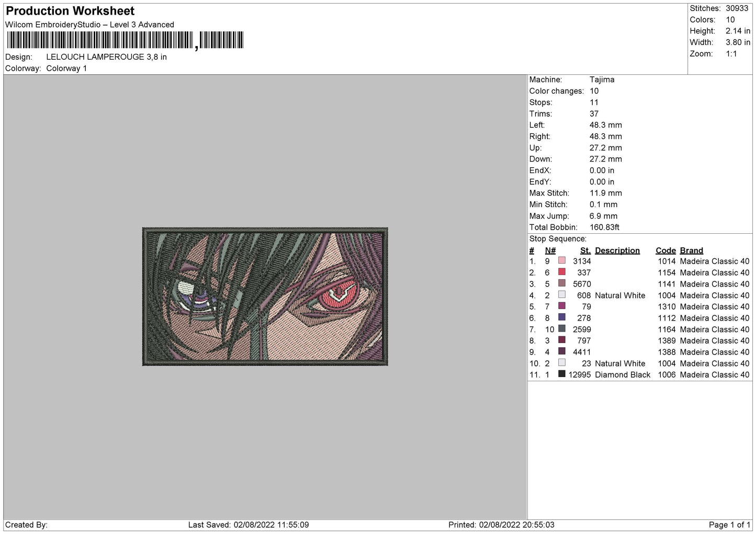756x534 pixels.
Task: Click the Diamond Black color swatch
Action: tap(561, 374)
